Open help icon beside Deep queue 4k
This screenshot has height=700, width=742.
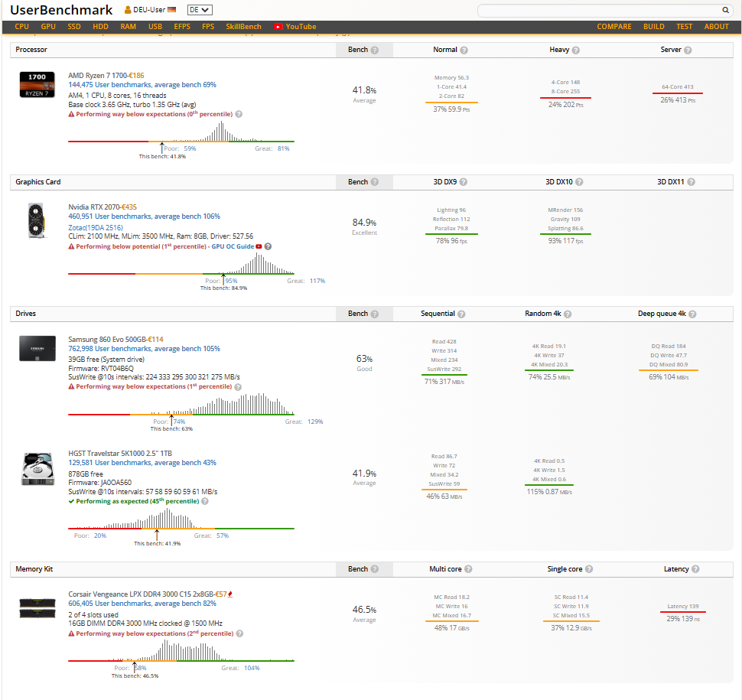click(x=692, y=314)
